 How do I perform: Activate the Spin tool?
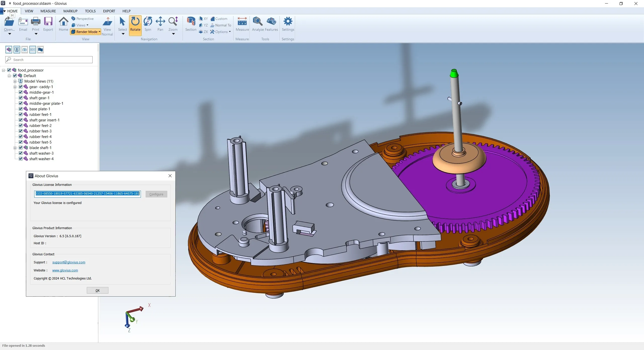pos(148,22)
